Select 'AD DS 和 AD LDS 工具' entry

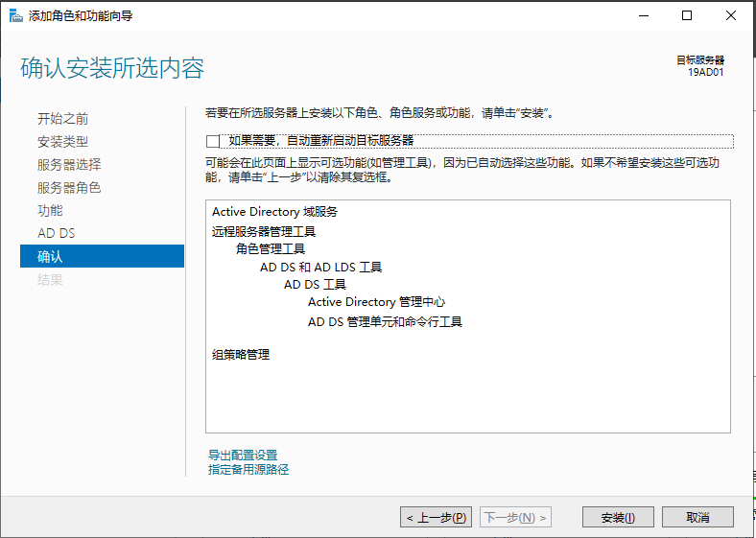coord(320,267)
